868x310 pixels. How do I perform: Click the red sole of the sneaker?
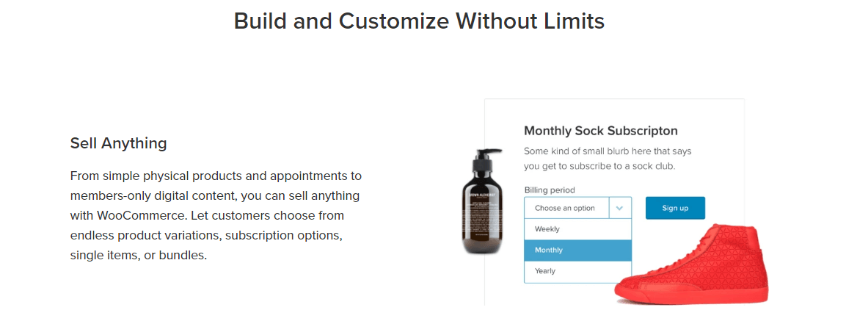tap(691, 293)
